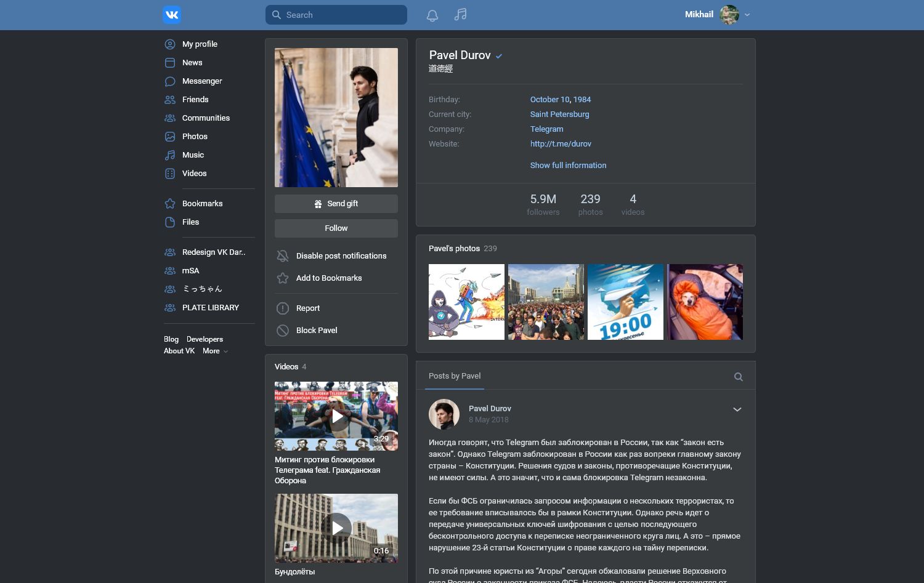View the 5.9M followers list
Image resolution: width=924 pixels, height=583 pixels.
tap(543, 204)
